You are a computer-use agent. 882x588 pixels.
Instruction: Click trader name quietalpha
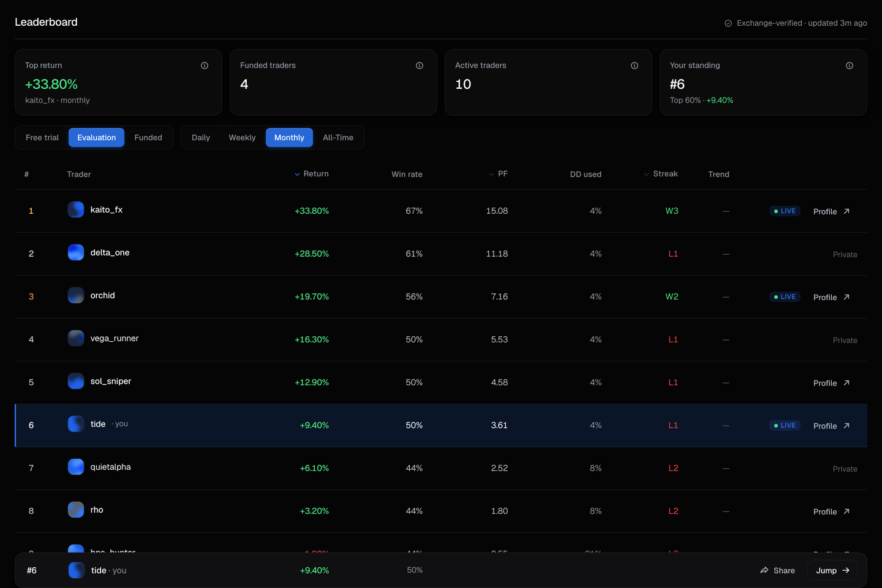[x=110, y=467]
